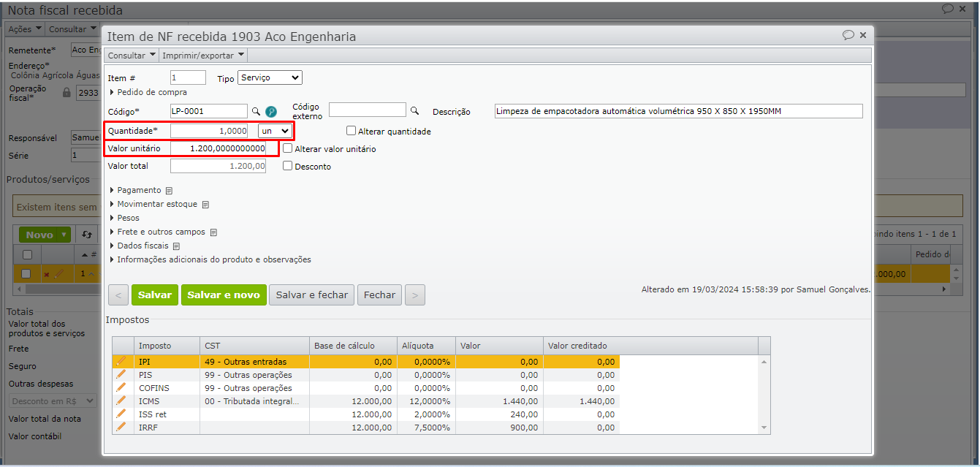The image size is (980, 467).
Task: Open Movimentar estoque notes icon
Action: (x=205, y=205)
